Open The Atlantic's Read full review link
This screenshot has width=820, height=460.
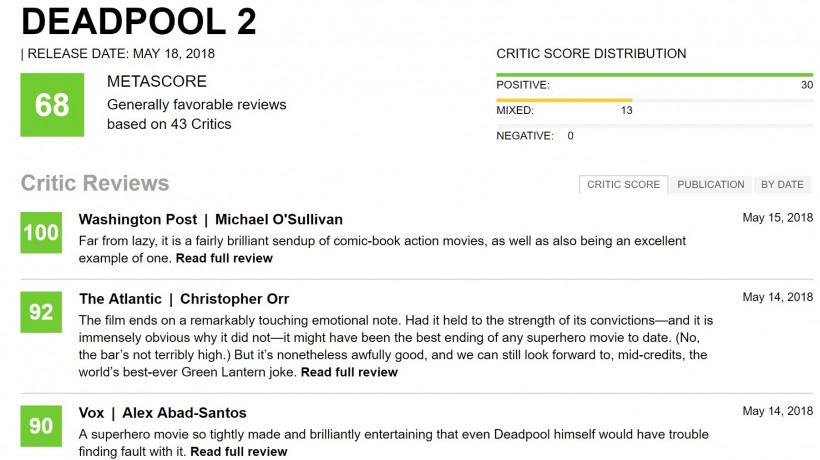[x=349, y=372]
